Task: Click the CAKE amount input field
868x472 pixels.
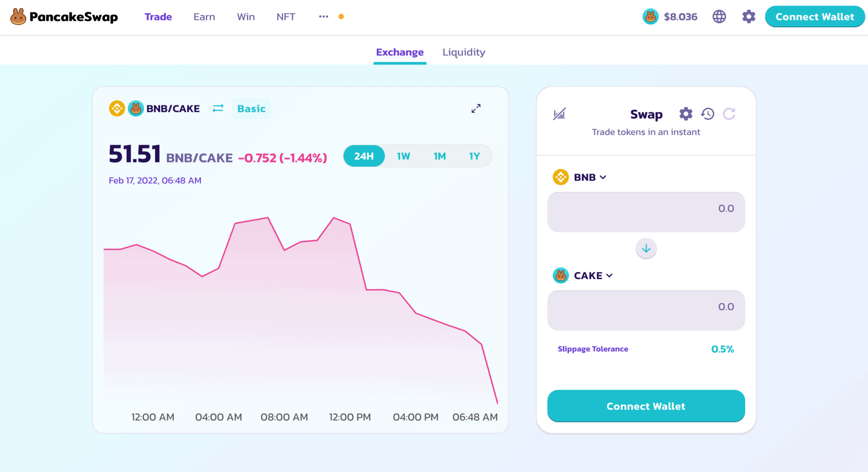Action: point(646,310)
